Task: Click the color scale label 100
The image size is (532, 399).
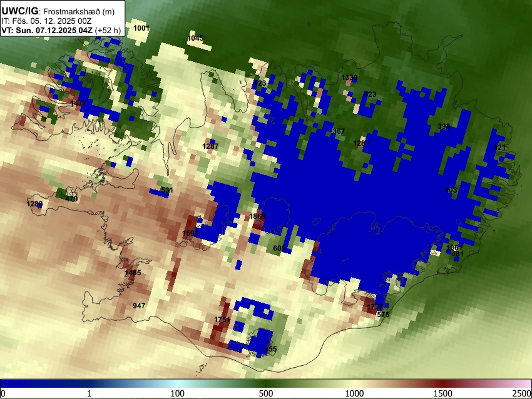Action: (178, 393)
